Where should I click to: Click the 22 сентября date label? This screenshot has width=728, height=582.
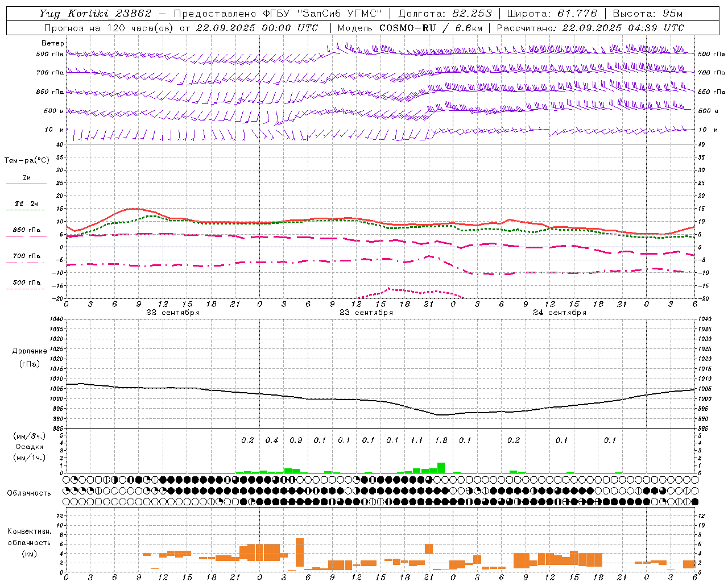[x=172, y=313]
